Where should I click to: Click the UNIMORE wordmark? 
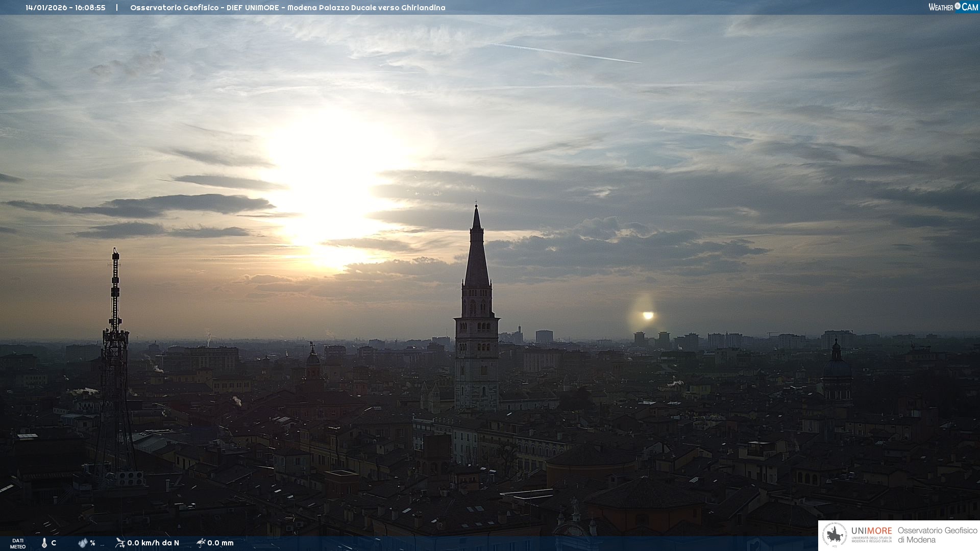(x=871, y=531)
